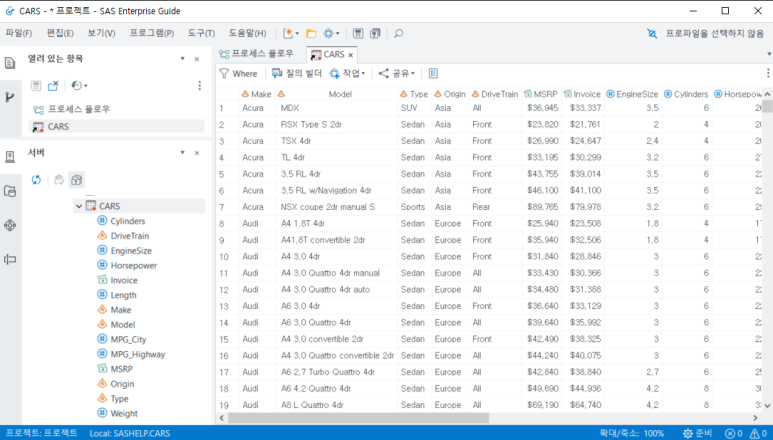773x440 pixels.
Task: Click the library properties icon in Servers panel
Action: tap(76, 179)
